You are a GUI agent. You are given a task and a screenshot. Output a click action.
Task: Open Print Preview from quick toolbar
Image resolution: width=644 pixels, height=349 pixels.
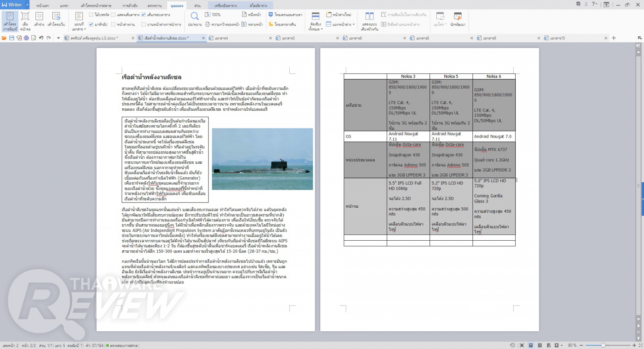tap(34, 38)
